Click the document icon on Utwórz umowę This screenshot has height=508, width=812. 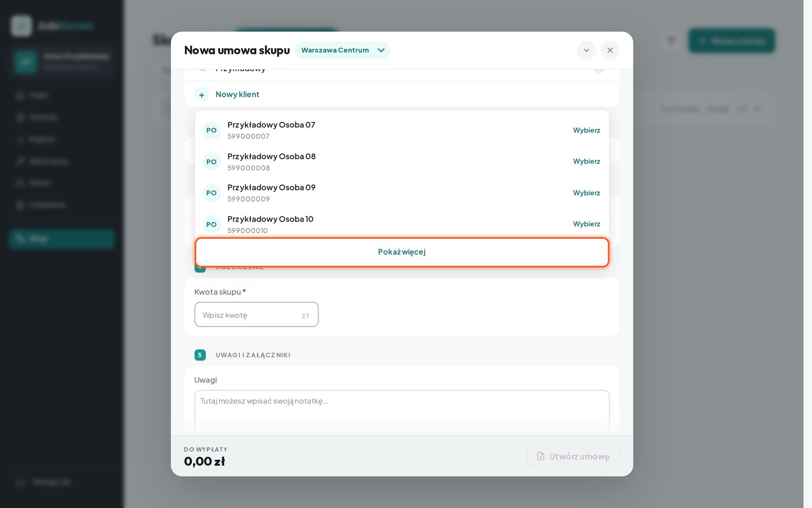pos(540,456)
